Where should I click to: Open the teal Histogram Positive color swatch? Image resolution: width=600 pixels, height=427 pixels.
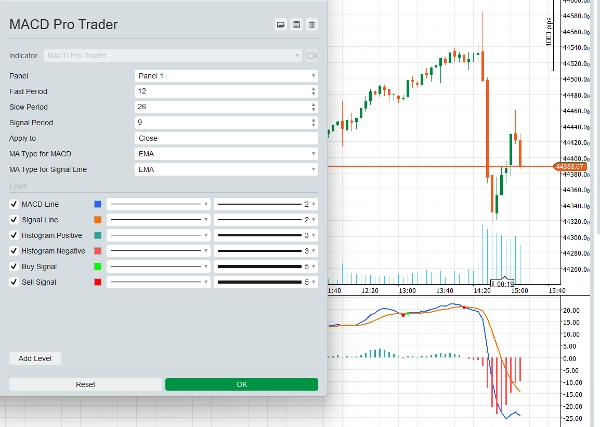point(98,235)
